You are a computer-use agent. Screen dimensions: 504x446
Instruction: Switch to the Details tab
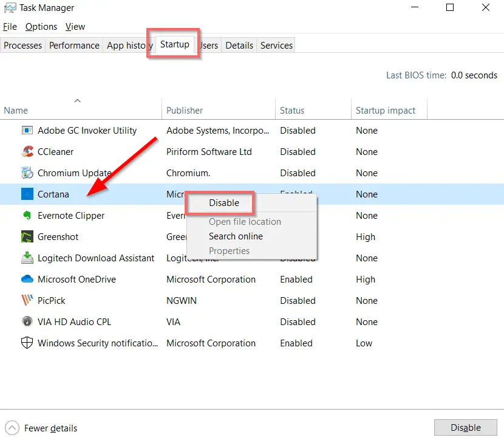(239, 46)
